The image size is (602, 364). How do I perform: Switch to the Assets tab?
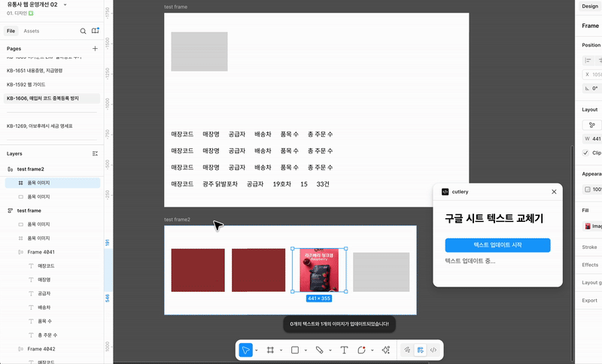(32, 31)
